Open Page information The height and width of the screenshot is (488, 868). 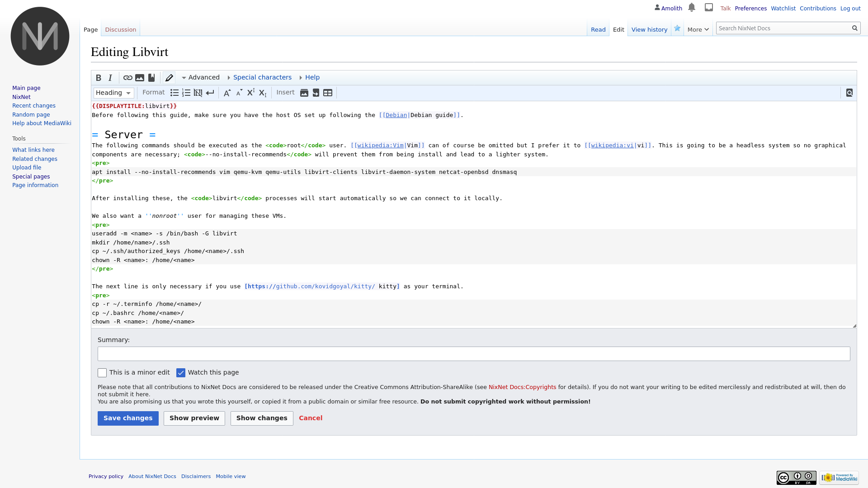click(x=35, y=185)
